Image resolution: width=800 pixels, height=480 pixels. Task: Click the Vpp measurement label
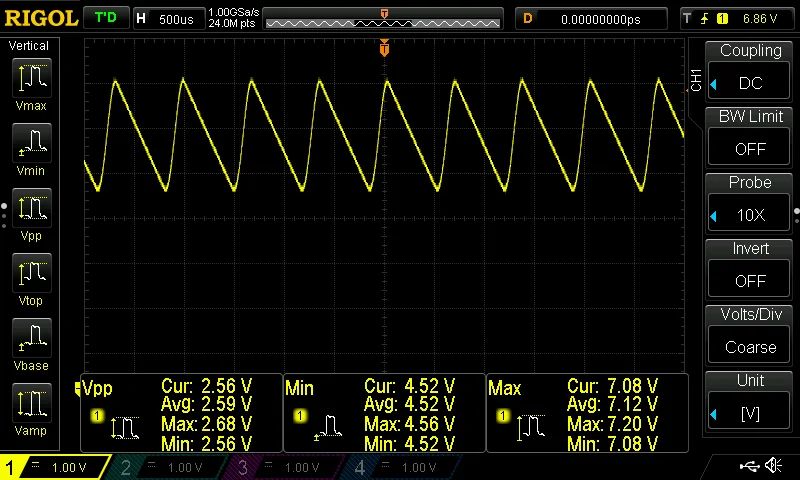pos(97,389)
